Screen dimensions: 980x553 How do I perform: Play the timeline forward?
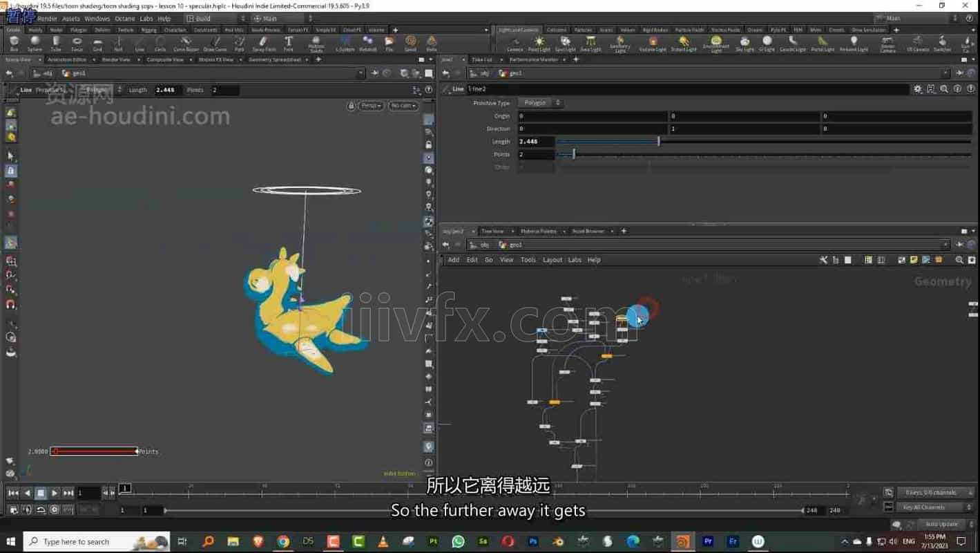(55, 493)
